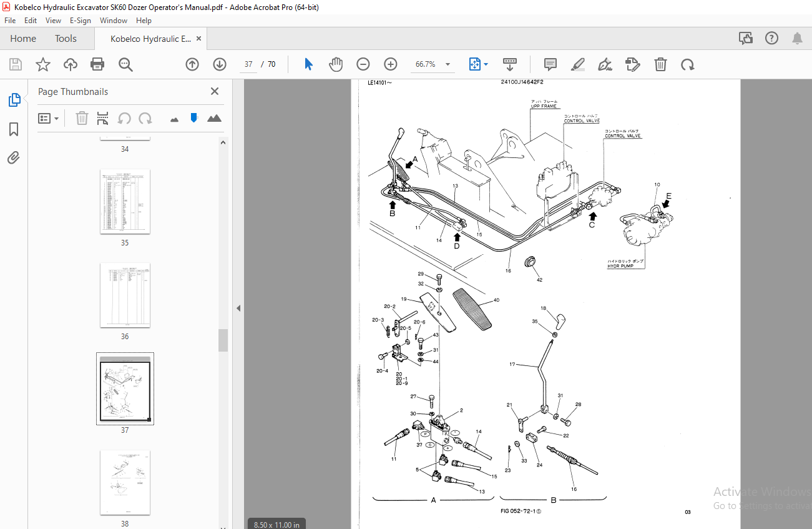This screenshot has height=529, width=812.
Task: Click the zoom in plus icon
Action: tap(391, 64)
